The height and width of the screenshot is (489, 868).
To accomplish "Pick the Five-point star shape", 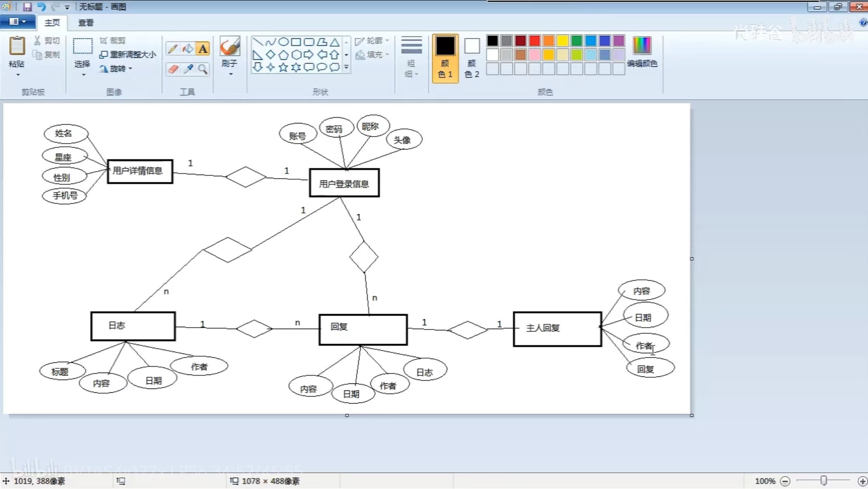I will point(284,67).
